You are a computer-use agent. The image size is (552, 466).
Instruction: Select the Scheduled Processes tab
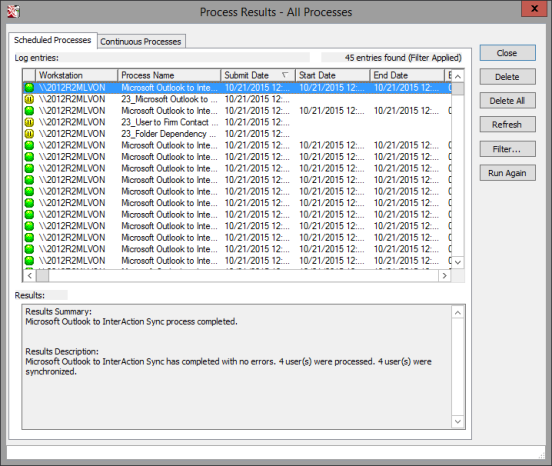[52, 40]
